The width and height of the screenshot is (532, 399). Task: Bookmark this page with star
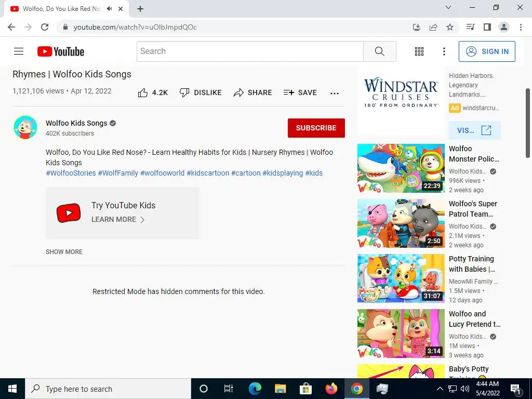[450, 27]
